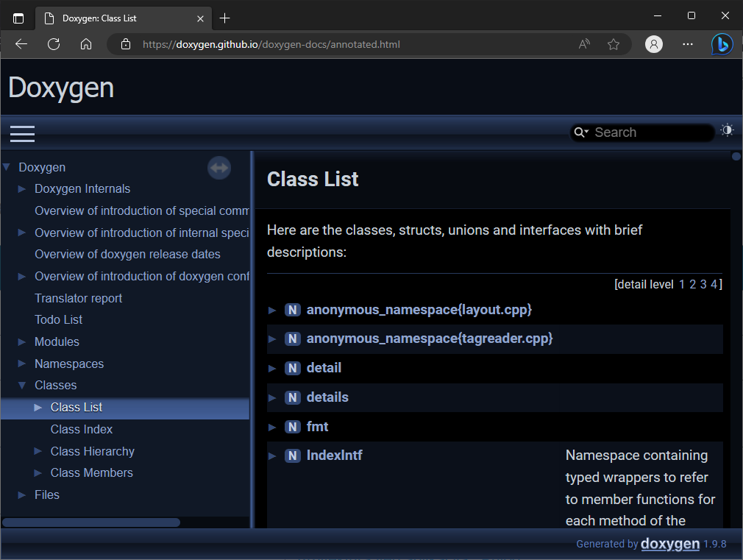743x560 pixels.
Task: Expand the Class Members tree node
Action: 38,472
